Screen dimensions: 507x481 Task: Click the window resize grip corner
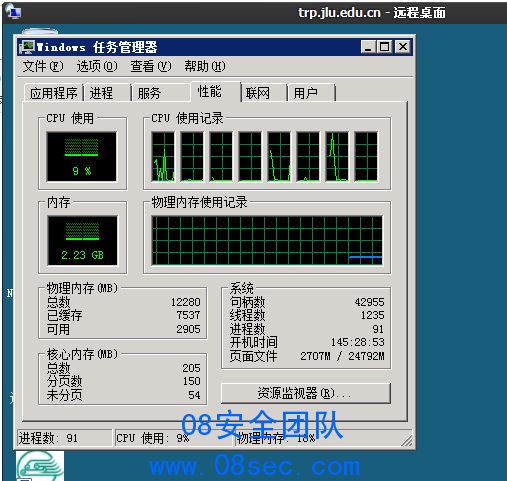pyautogui.click(x=407, y=441)
